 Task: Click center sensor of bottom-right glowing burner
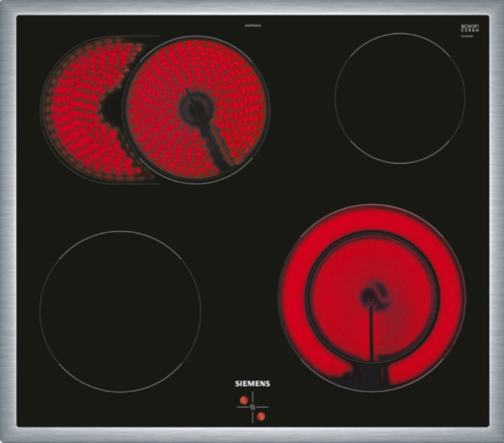372,295
